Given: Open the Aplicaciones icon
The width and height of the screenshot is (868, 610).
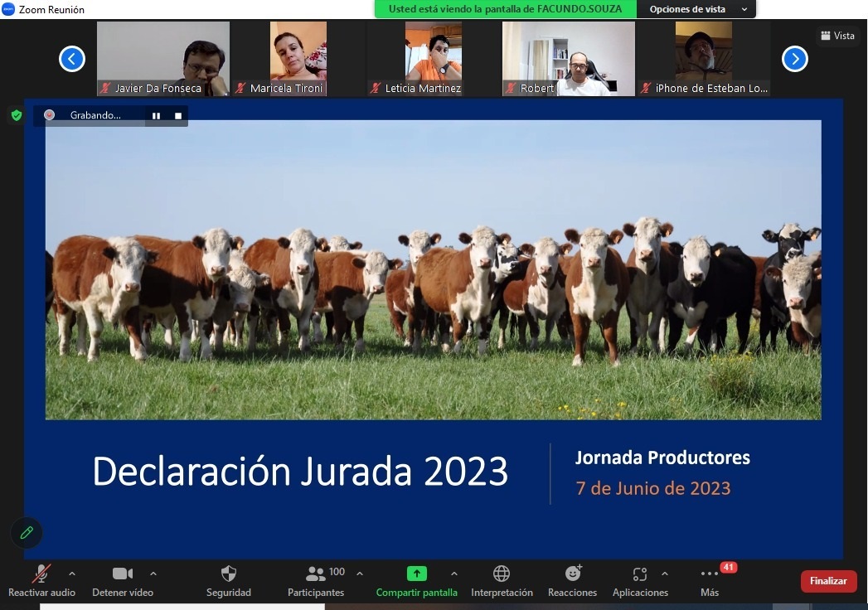Looking at the screenshot, I should pos(640,574).
